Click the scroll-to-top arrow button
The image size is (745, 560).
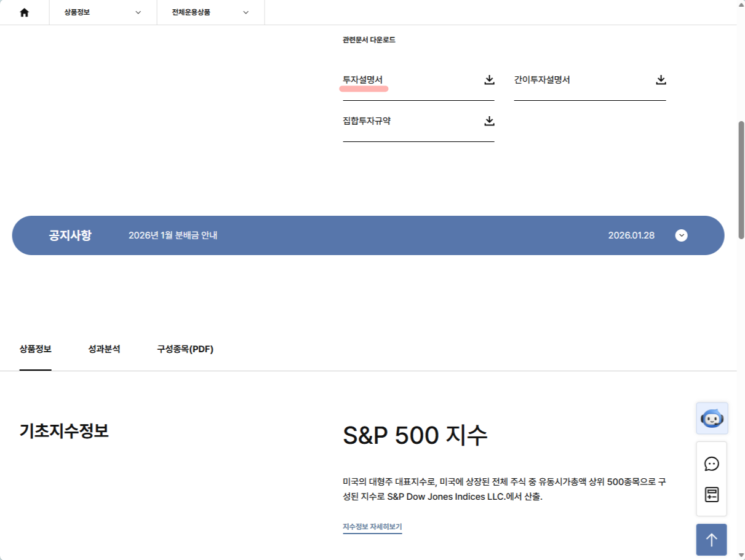click(x=712, y=540)
